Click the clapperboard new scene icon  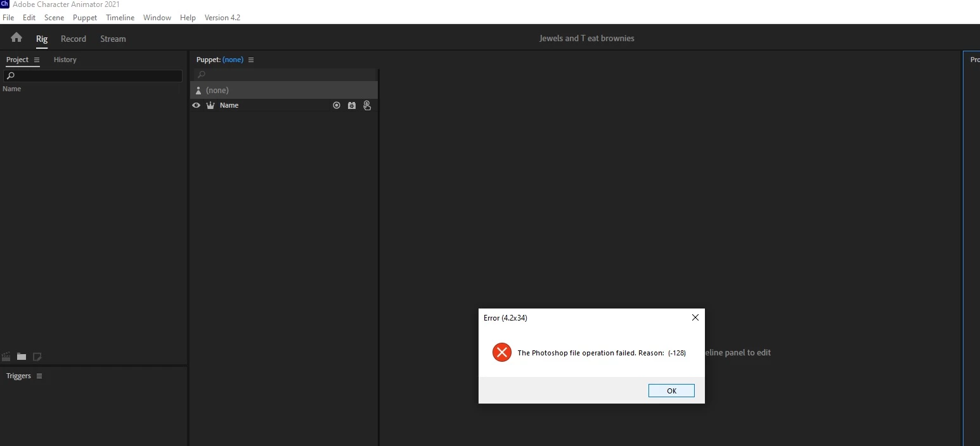click(x=6, y=357)
